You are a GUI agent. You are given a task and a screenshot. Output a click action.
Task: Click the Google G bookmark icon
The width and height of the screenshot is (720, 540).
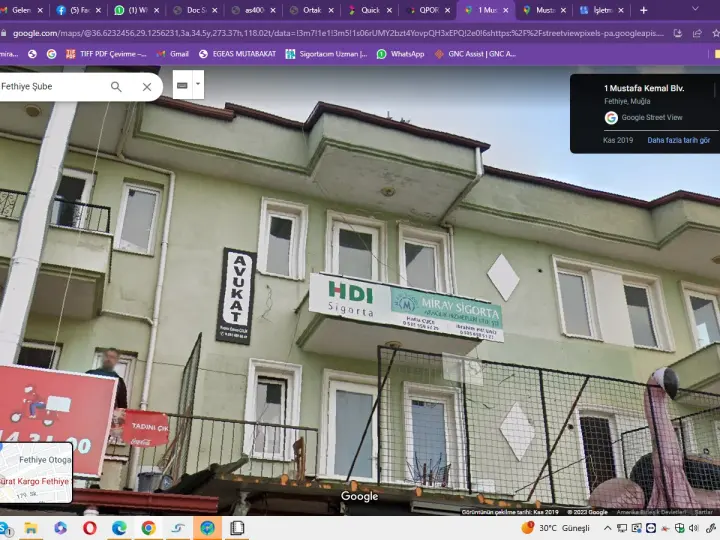tap(51, 54)
